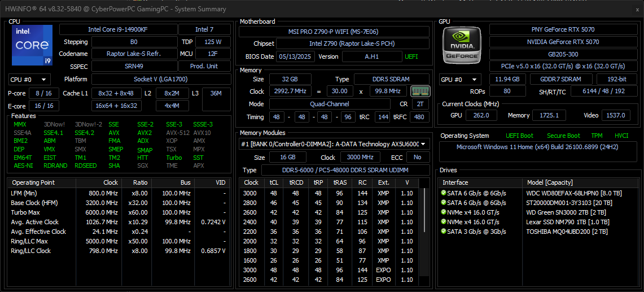Click the Ring/LLC Clock operating point row
The width and height of the screenshot is (644, 292).
[x=119, y=250]
